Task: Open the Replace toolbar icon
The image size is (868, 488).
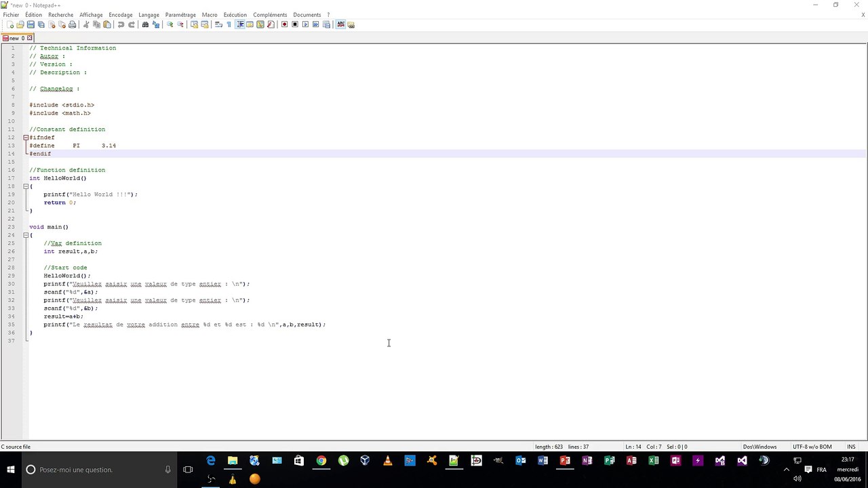Action: click(156, 24)
